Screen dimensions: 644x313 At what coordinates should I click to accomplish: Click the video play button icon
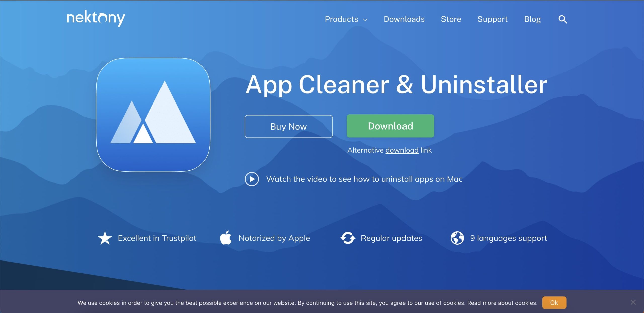click(252, 179)
